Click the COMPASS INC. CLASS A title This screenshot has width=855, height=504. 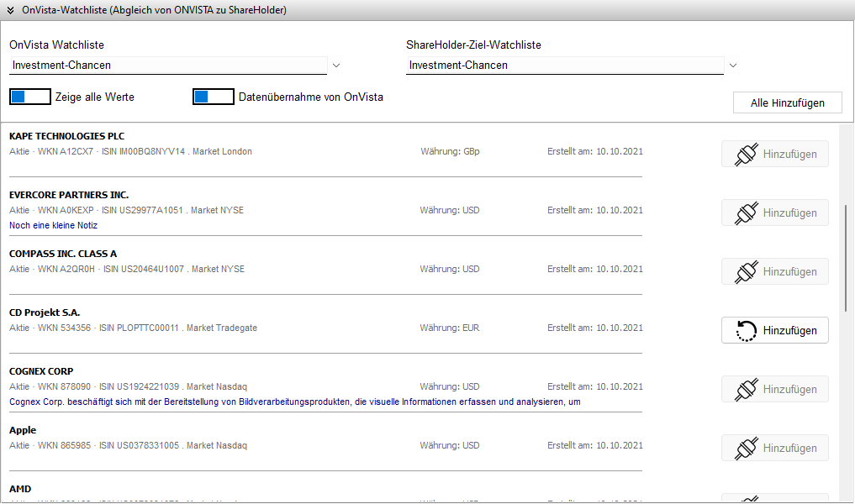(63, 254)
